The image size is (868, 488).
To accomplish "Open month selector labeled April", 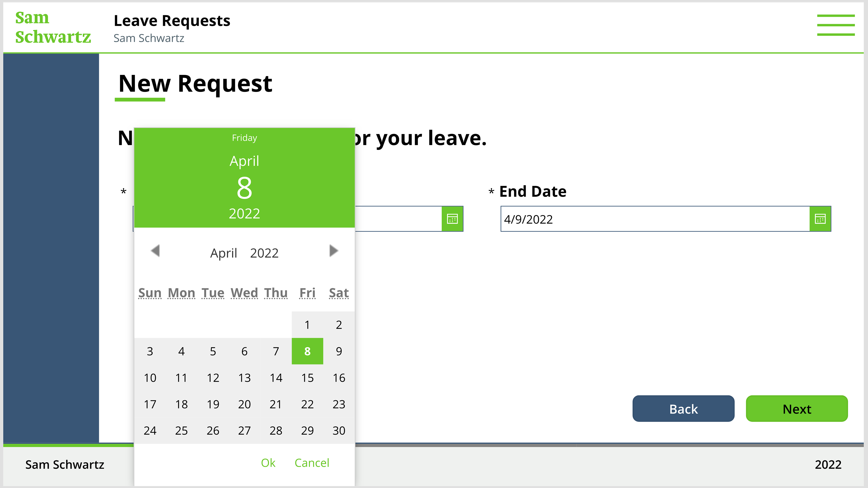I will tap(223, 253).
